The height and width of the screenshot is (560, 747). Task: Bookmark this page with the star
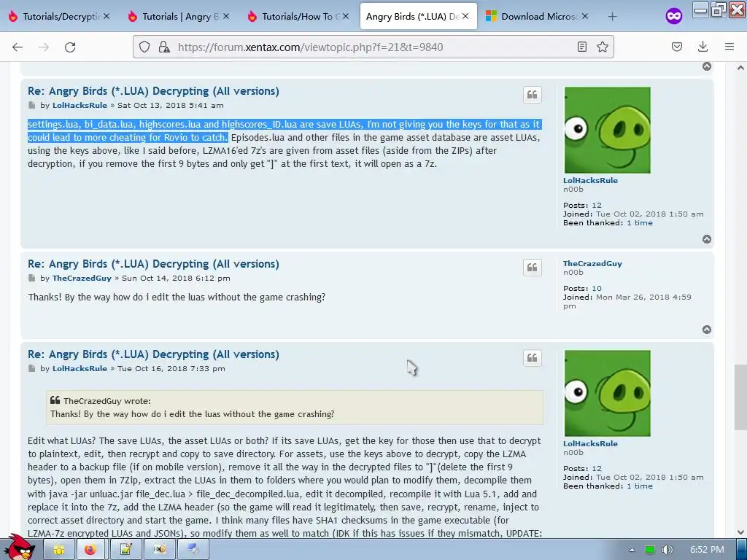point(602,47)
